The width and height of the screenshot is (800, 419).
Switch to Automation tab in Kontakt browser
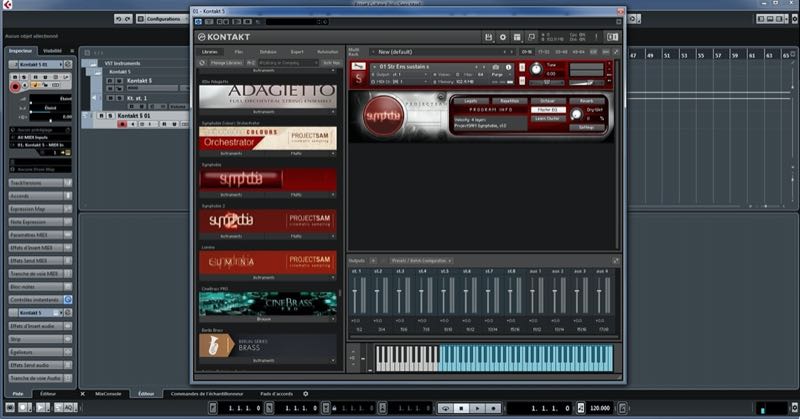(x=328, y=52)
